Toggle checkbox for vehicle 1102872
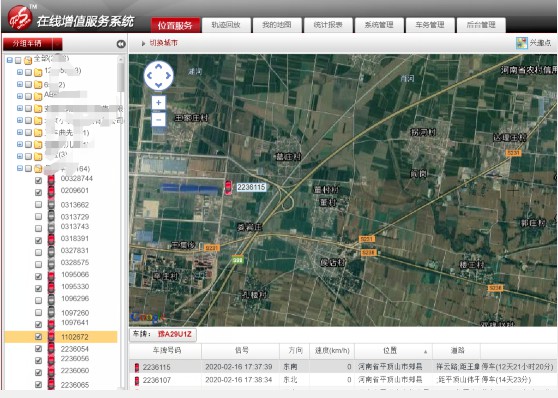The width and height of the screenshot is (558, 398). tap(38, 336)
